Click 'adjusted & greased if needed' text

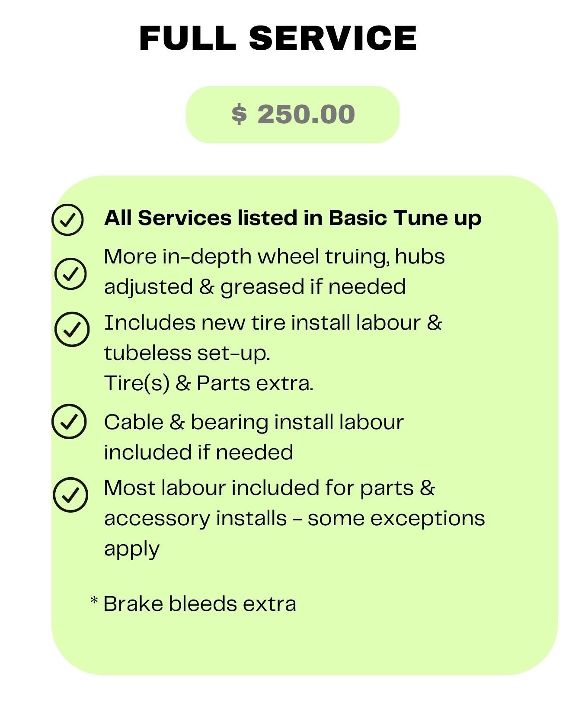point(255,288)
